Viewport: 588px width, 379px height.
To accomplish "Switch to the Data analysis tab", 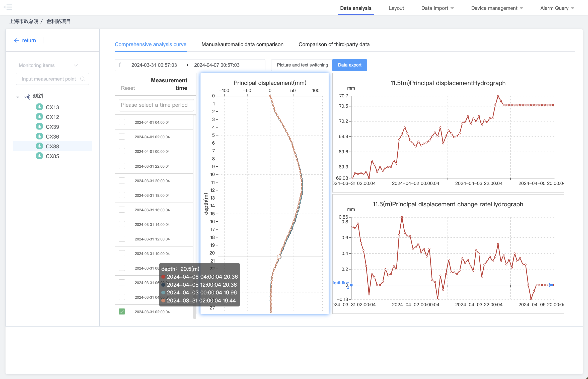I will pyautogui.click(x=356, y=8).
